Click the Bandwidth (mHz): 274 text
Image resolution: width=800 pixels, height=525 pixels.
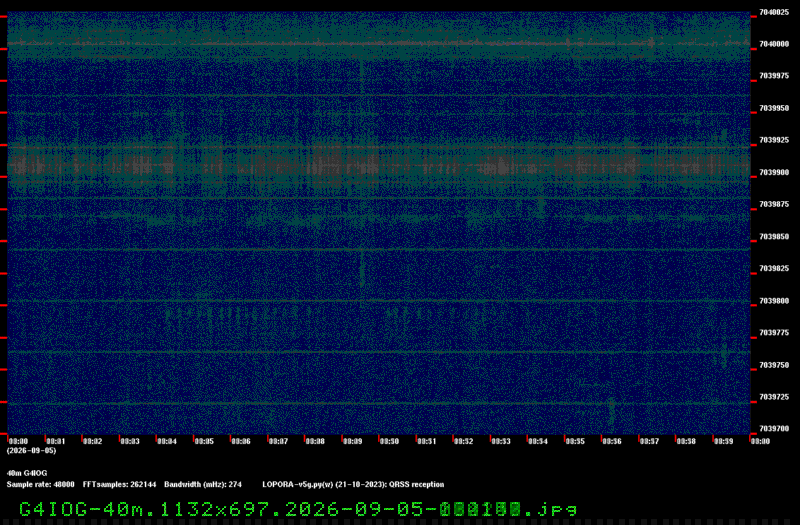203,485
